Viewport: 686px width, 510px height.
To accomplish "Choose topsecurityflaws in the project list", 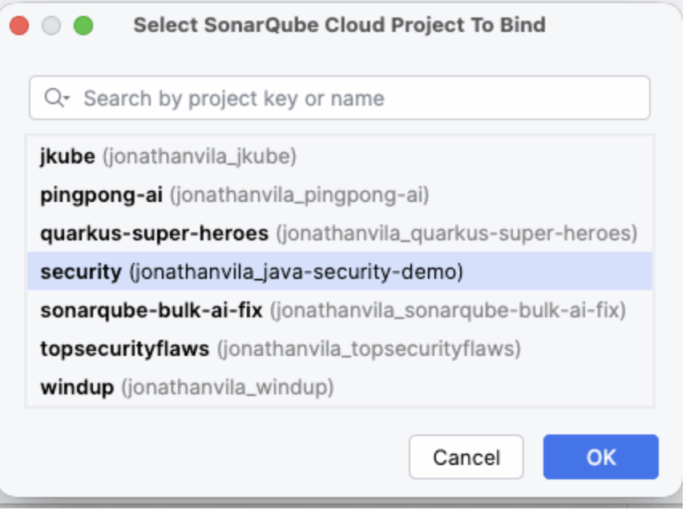I will [x=125, y=348].
